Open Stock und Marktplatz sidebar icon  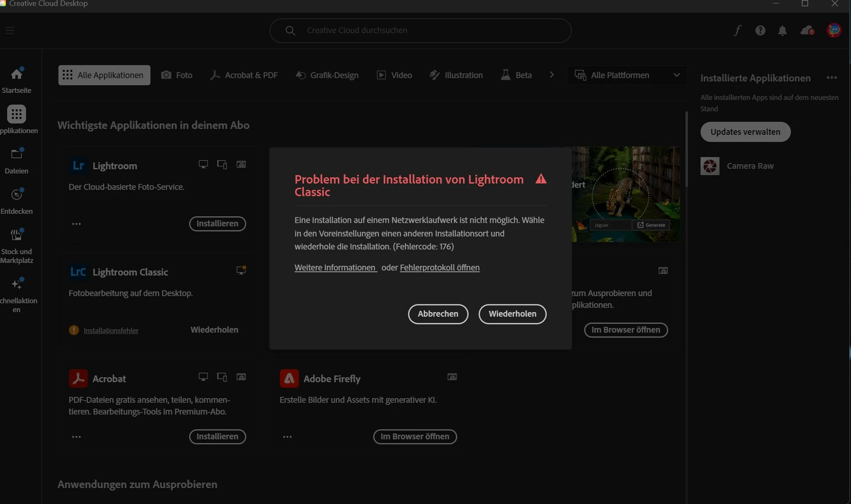click(x=16, y=235)
